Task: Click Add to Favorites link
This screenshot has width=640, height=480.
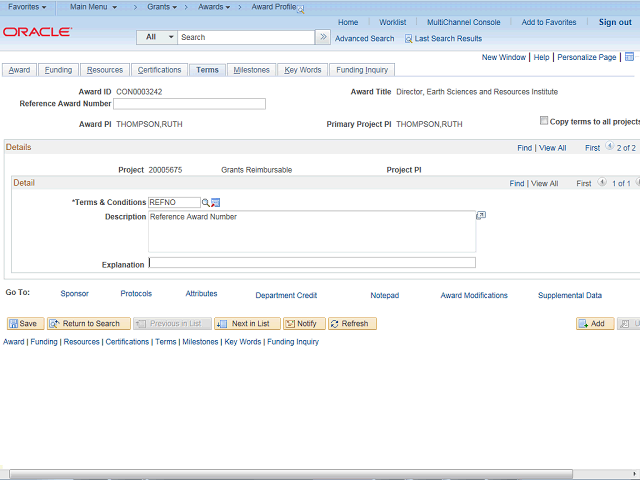Action: (549, 22)
